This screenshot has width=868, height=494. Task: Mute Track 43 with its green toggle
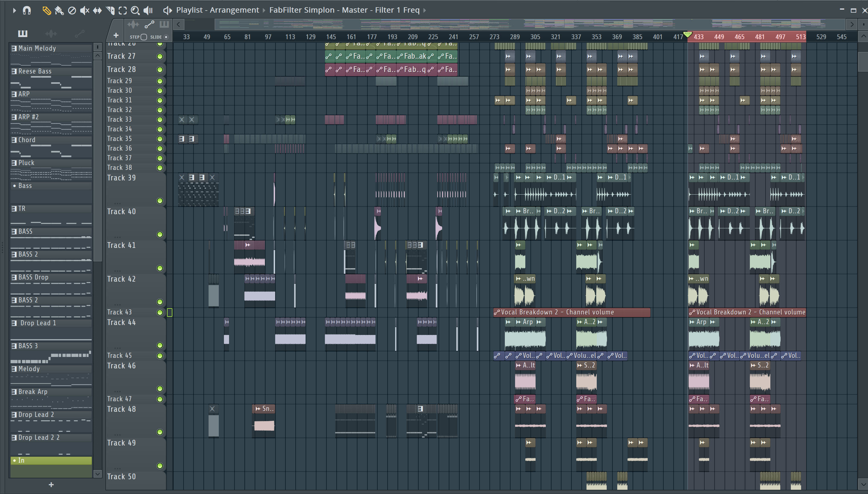160,312
